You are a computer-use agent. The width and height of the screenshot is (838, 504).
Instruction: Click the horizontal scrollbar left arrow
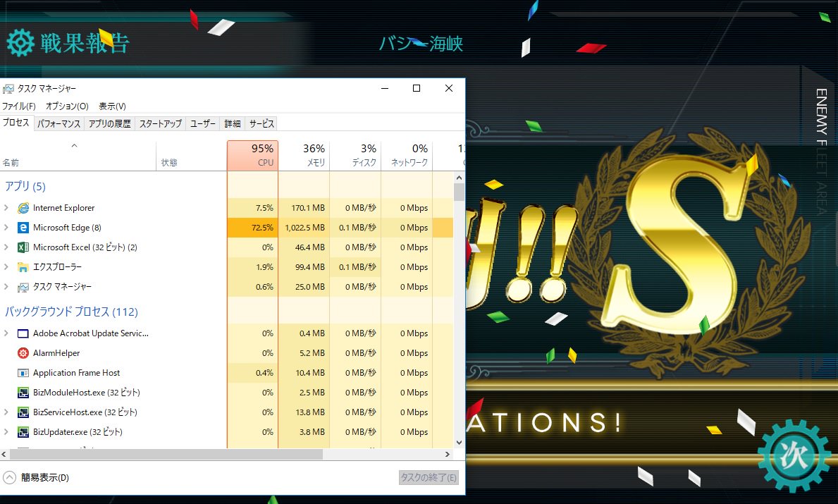(x=4, y=454)
